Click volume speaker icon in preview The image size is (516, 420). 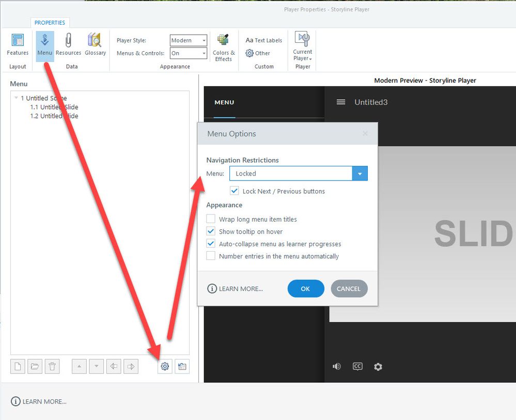pyautogui.click(x=337, y=366)
